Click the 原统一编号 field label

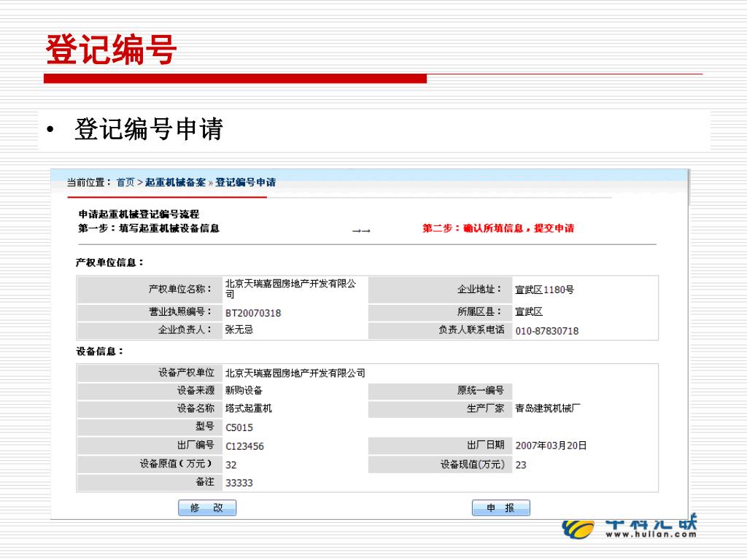coord(481,391)
